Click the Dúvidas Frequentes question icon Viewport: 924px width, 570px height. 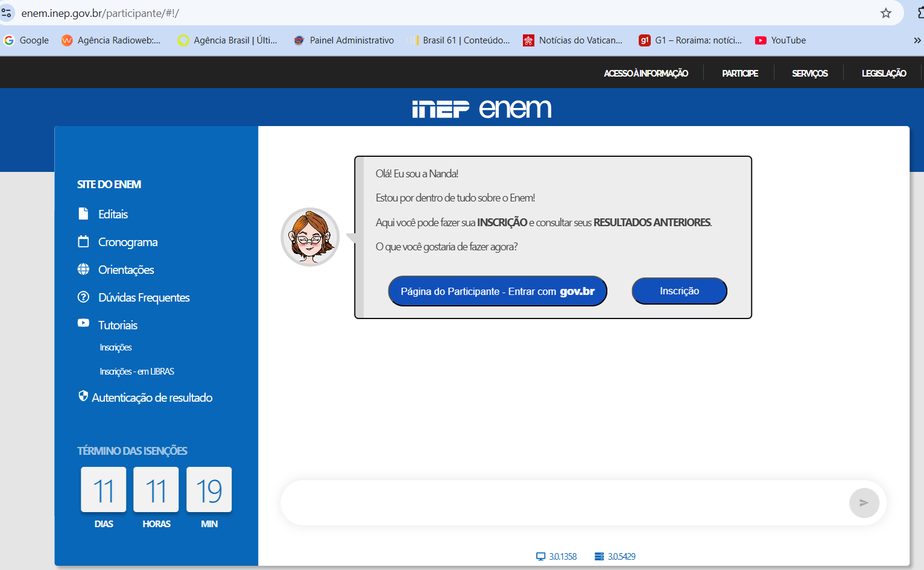83,297
